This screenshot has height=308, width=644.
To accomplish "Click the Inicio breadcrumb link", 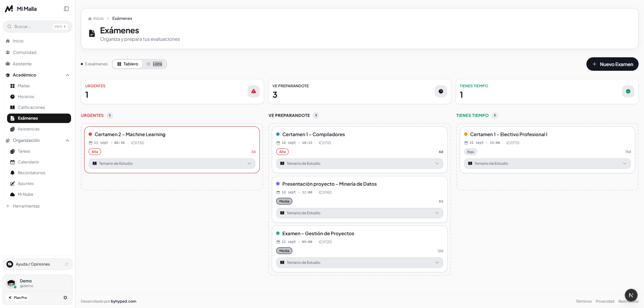I will pos(96,19).
